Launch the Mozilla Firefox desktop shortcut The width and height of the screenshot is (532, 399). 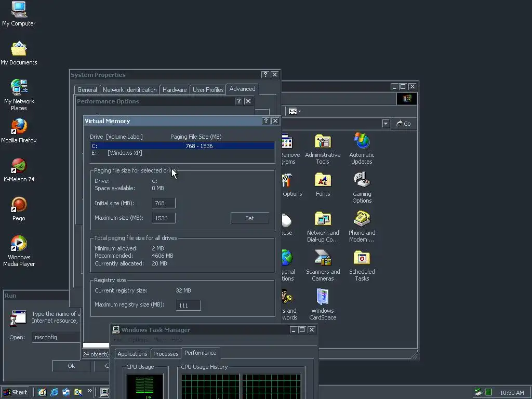(x=19, y=130)
